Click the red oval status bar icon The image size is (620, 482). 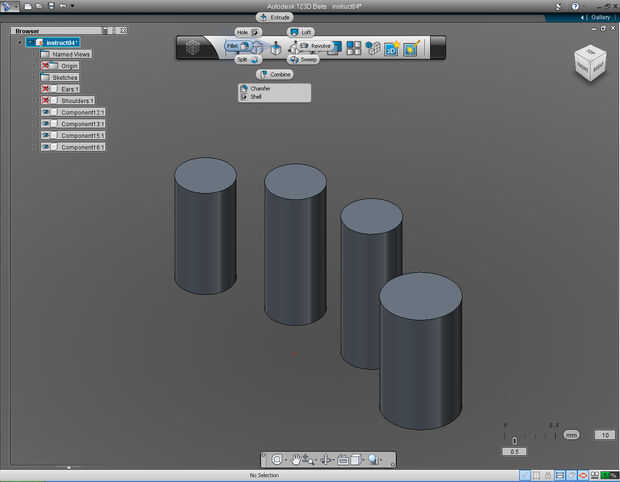[x=582, y=475]
